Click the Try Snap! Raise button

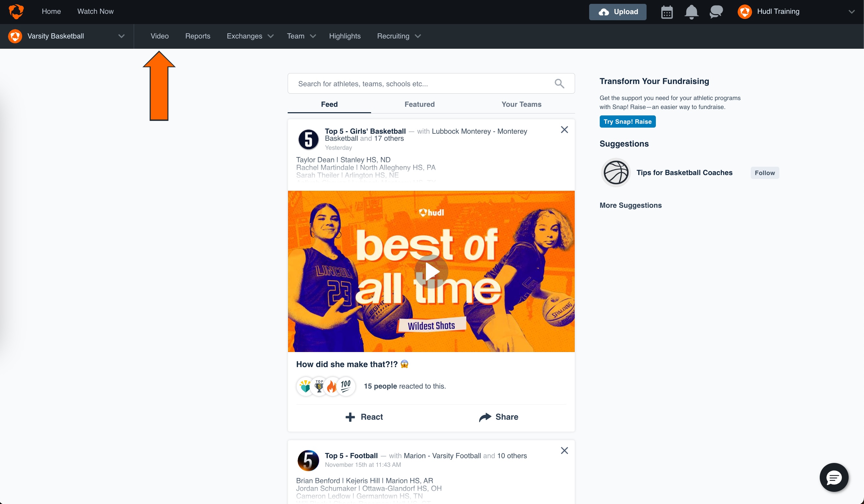click(x=627, y=122)
